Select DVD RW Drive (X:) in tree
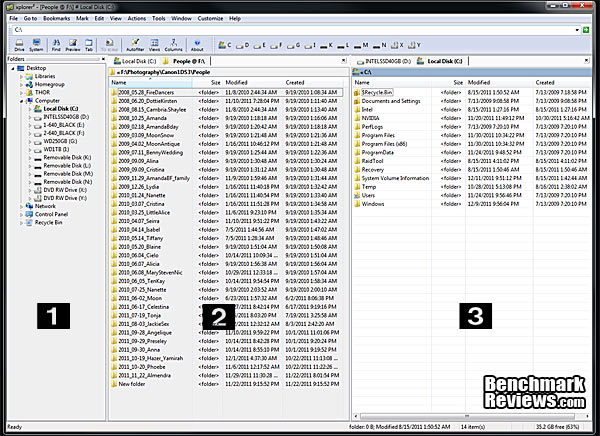Image resolution: width=600 pixels, height=436 pixels. pos(65,190)
